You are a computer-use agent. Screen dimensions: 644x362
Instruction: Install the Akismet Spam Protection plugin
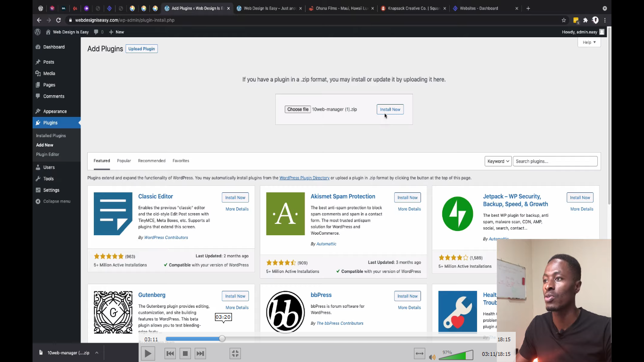[407, 197]
